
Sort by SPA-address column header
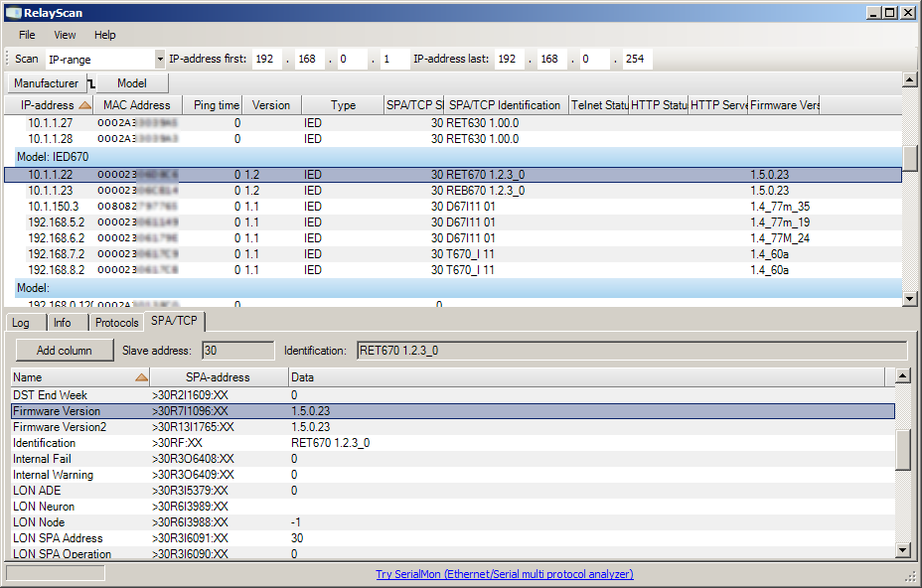click(x=219, y=377)
